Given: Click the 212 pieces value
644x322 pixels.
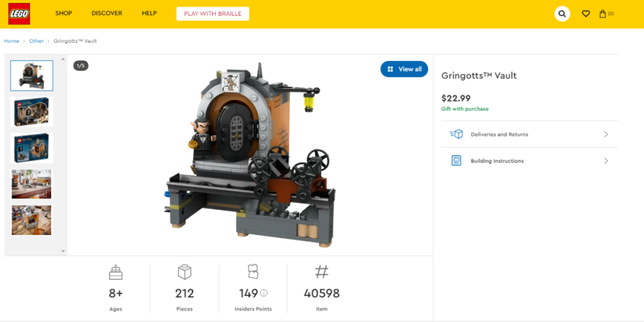Looking at the screenshot, I should coord(184,293).
